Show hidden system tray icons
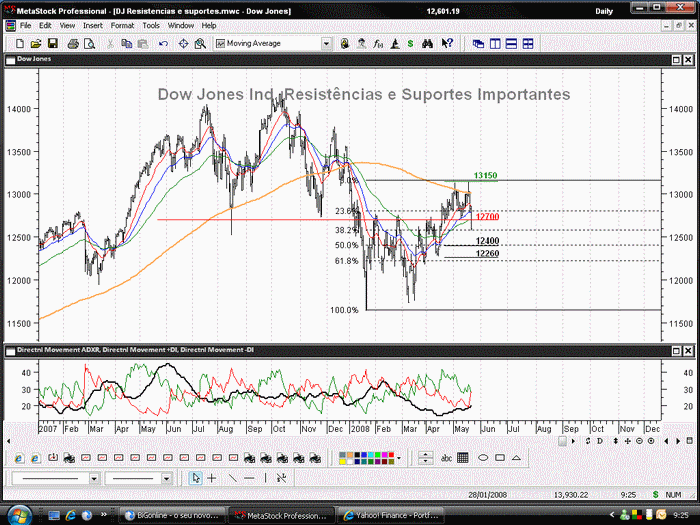The image size is (700, 525). [612, 515]
